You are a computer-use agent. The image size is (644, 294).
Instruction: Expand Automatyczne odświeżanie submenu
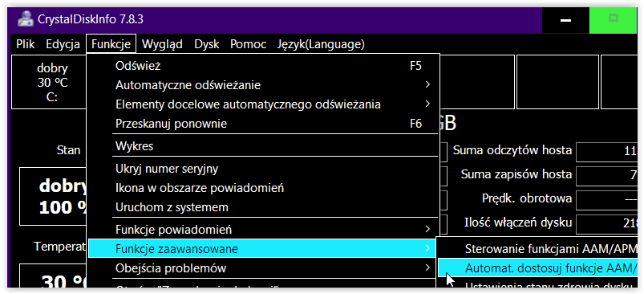263,85
